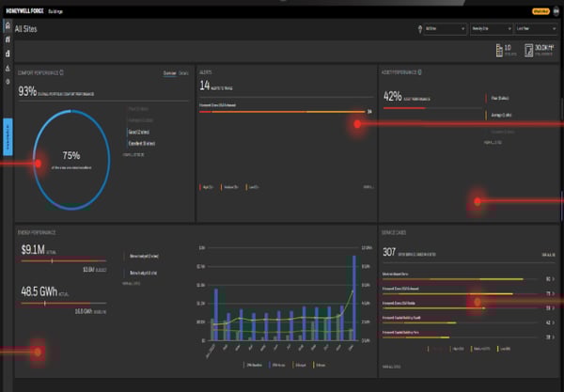
Task: Click the Asset Performance info icon
Action: tap(419, 72)
